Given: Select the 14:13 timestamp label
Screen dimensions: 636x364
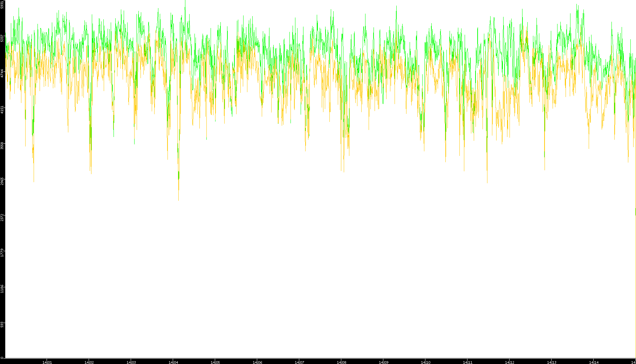Looking at the screenshot, I should tap(552, 362).
